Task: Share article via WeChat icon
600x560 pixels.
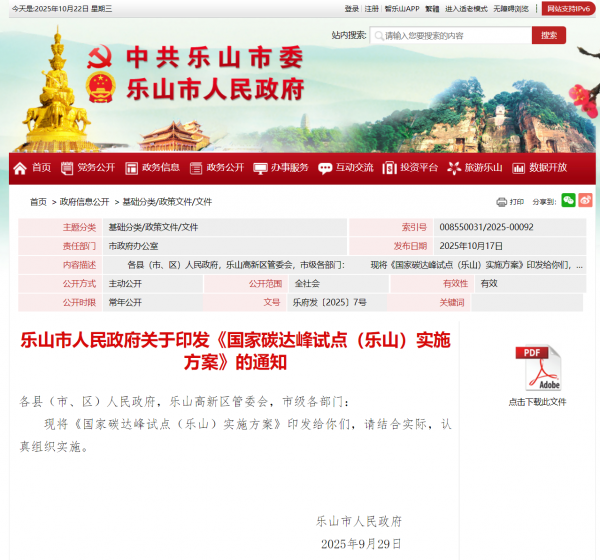Action: tap(568, 200)
